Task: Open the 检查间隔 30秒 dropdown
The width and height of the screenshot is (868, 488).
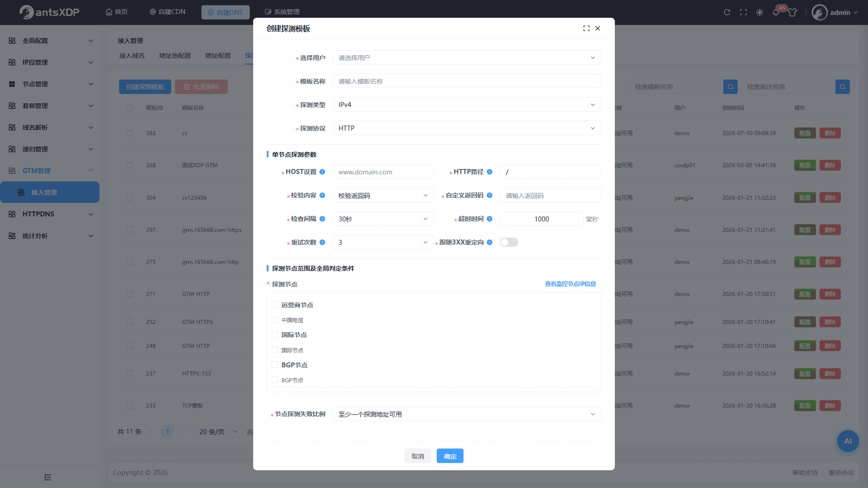Action: (383, 219)
